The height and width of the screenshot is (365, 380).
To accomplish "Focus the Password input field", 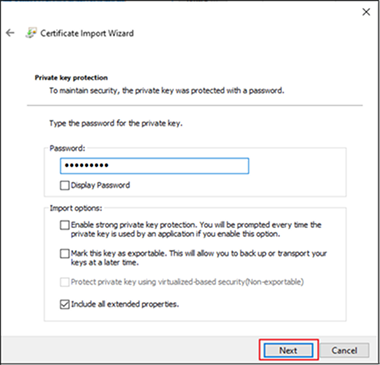I will pyautogui.click(x=154, y=166).
